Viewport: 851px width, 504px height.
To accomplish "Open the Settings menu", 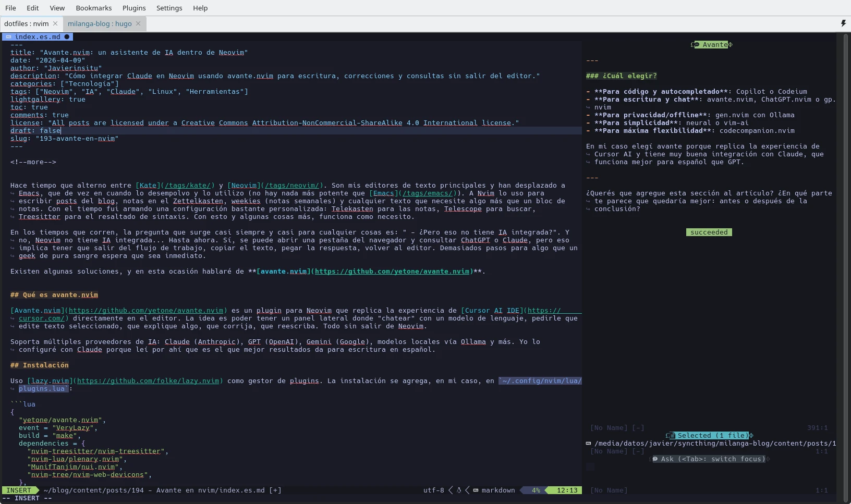I will tap(169, 8).
